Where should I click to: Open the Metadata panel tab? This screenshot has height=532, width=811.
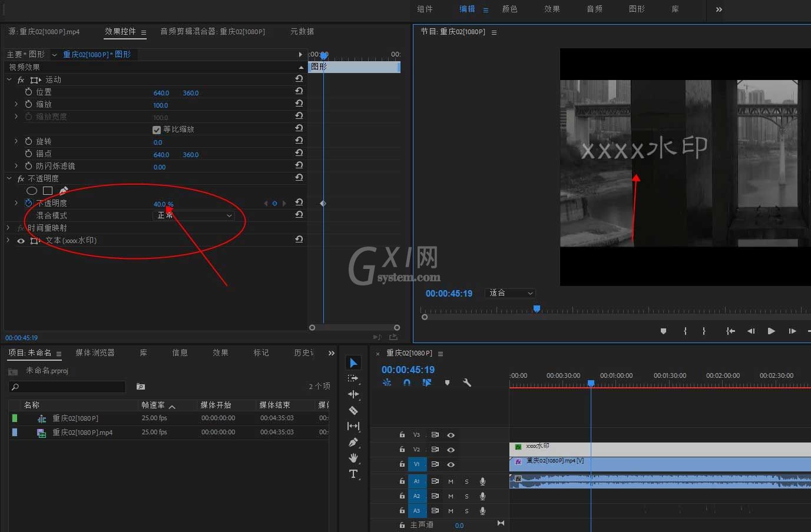[x=302, y=31]
